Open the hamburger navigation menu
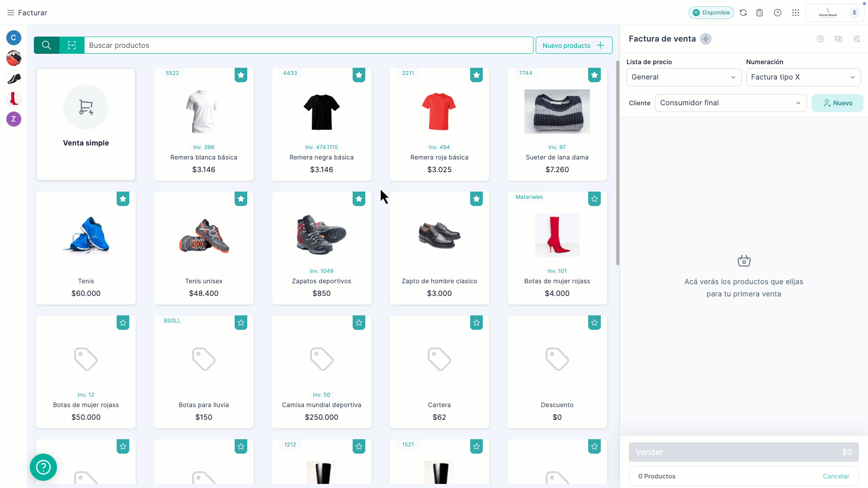The image size is (868, 488). (11, 13)
